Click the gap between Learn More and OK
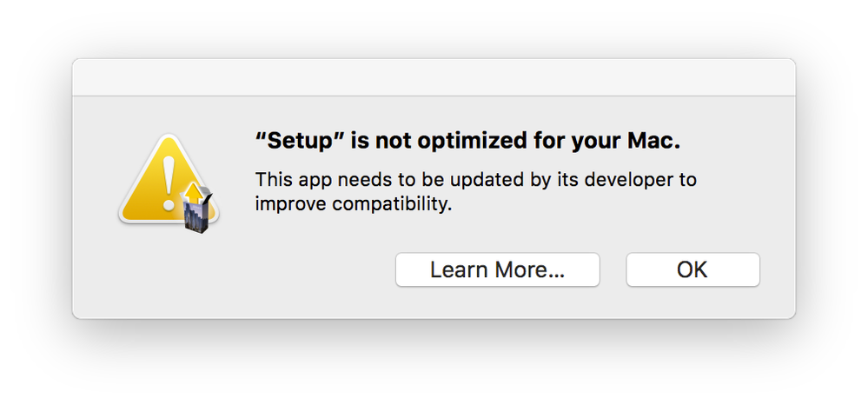This screenshot has height=405, width=868. [x=613, y=269]
